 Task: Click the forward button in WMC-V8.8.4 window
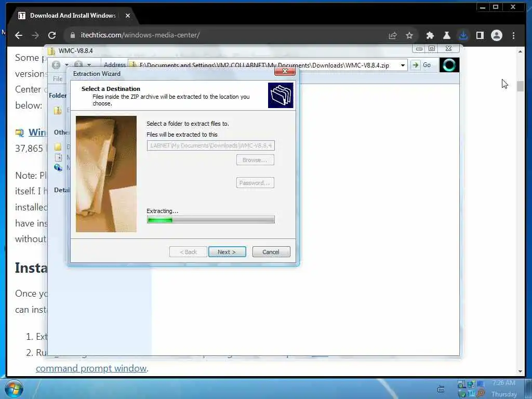click(x=78, y=64)
